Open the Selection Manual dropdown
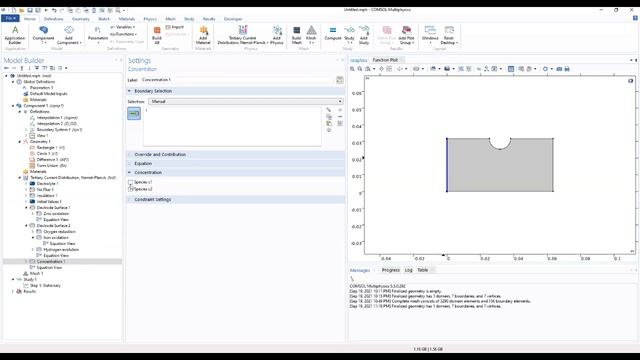The image size is (640, 360). [246, 101]
